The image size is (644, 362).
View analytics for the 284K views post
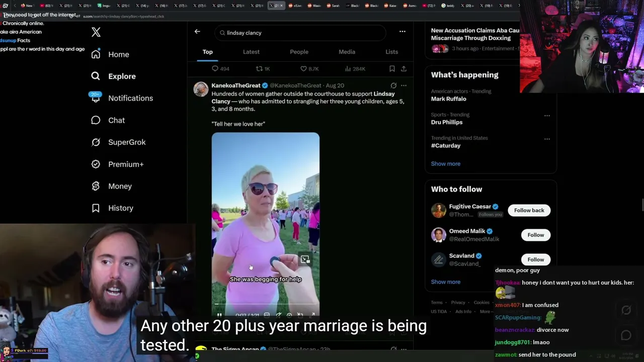(355, 68)
